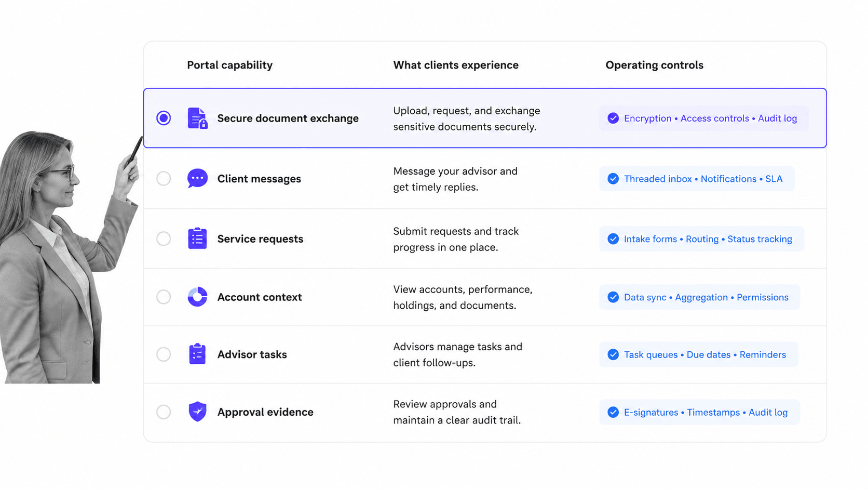Click the Advisor tasks clipboard icon
This screenshot has height=489, width=868.
tap(197, 354)
